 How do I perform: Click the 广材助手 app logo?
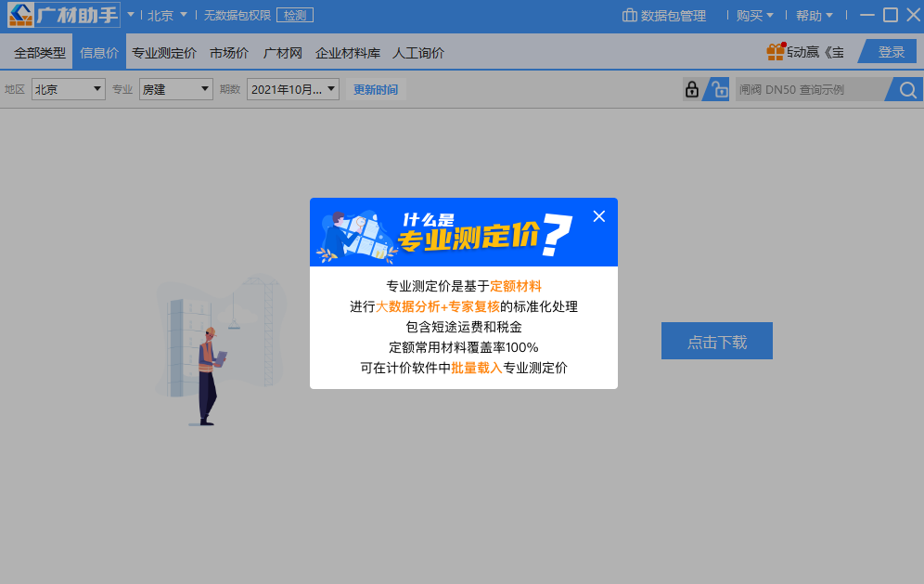tap(63, 15)
